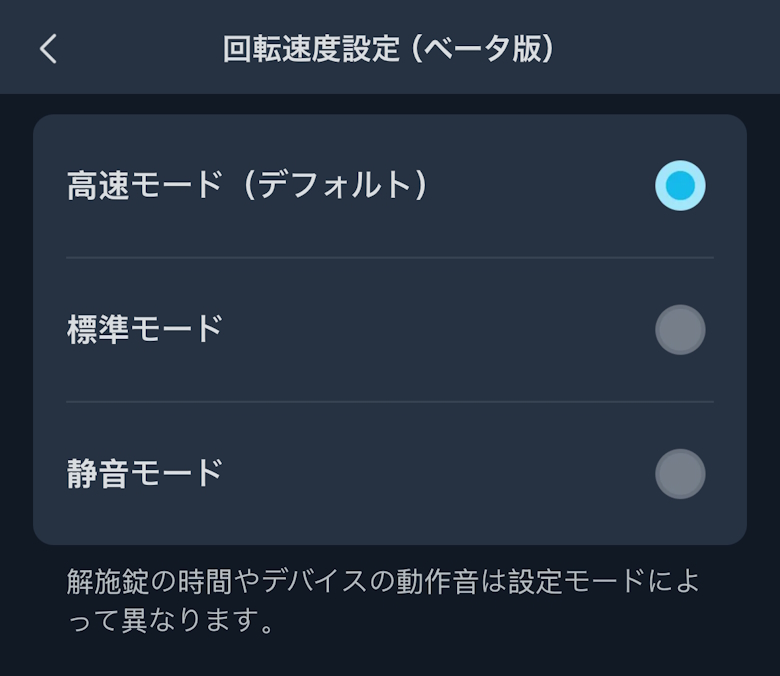
Task: Click the 回転速度設定 page title
Action: pyautogui.click(x=311, y=49)
